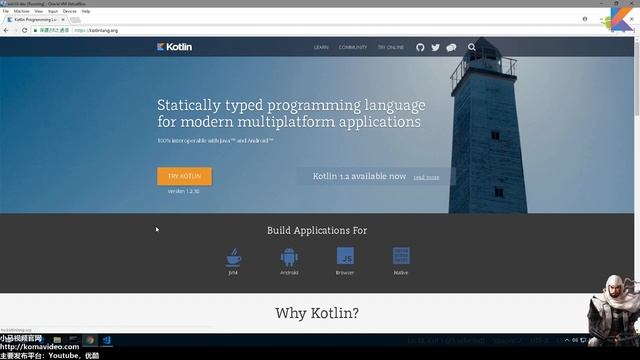Click the VS Code icon in taskbar
The image size is (640, 360).
coord(107,340)
